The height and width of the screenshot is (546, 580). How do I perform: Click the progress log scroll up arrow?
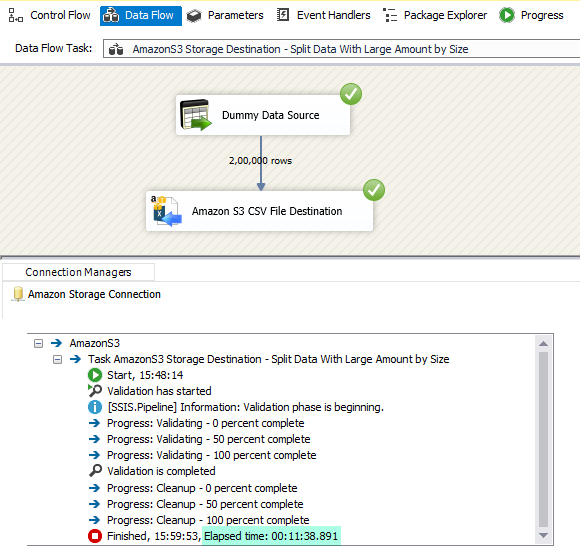(x=543, y=344)
